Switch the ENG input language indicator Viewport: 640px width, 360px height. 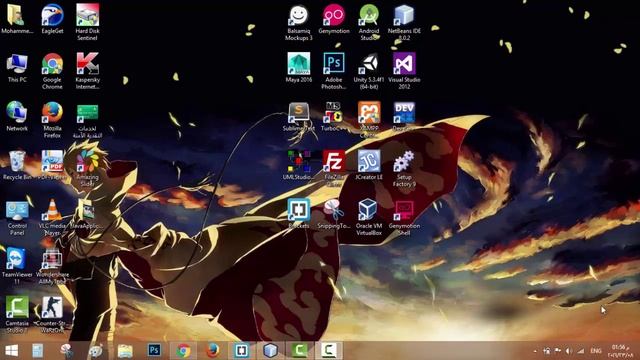(596, 351)
